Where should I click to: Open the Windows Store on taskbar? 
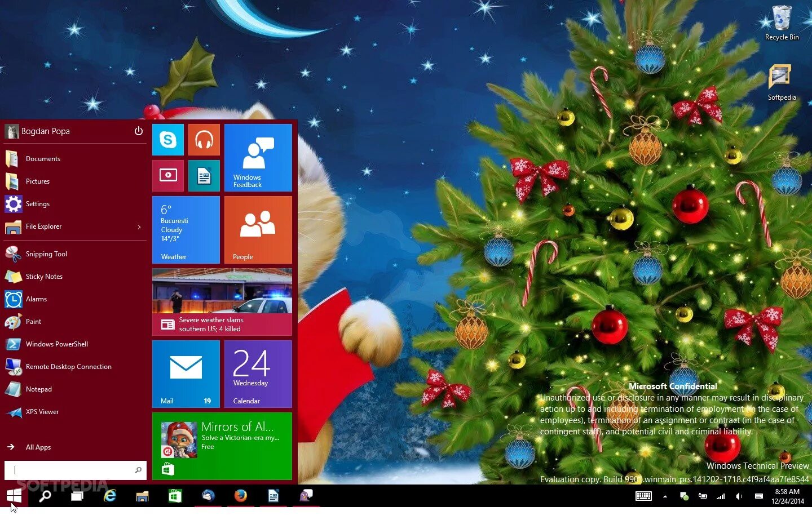[x=175, y=496]
